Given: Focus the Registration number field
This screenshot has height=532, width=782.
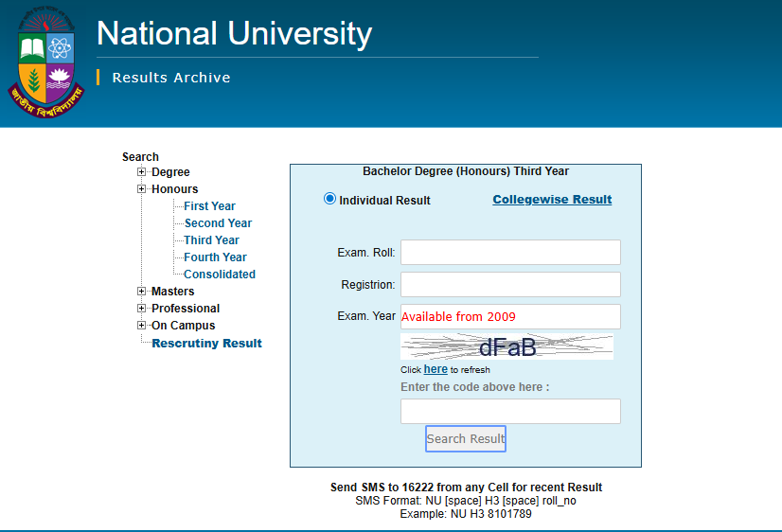Looking at the screenshot, I should [510, 285].
